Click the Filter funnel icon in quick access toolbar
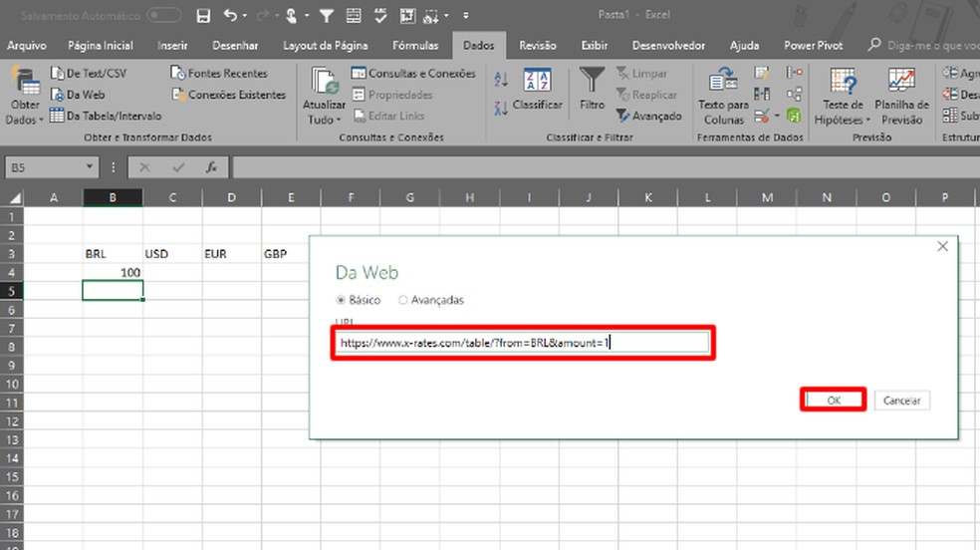The width and height of the screenshot is (980, 550). tap(327, 16)
